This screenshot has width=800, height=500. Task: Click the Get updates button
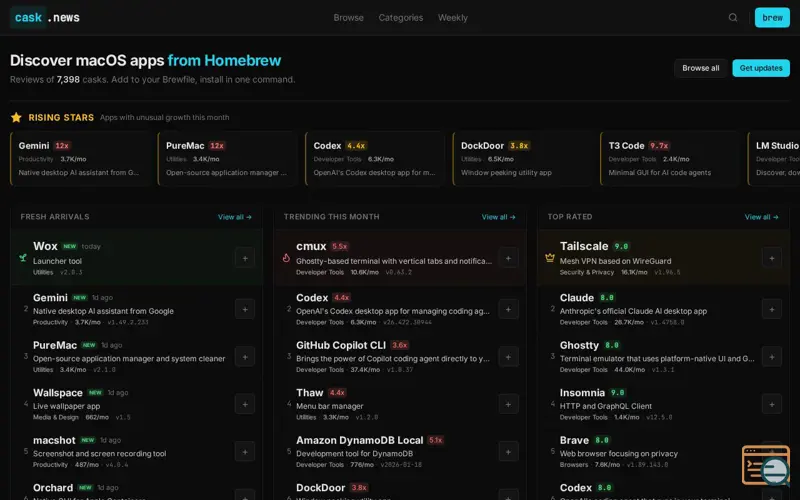click(x=761, y=68)
